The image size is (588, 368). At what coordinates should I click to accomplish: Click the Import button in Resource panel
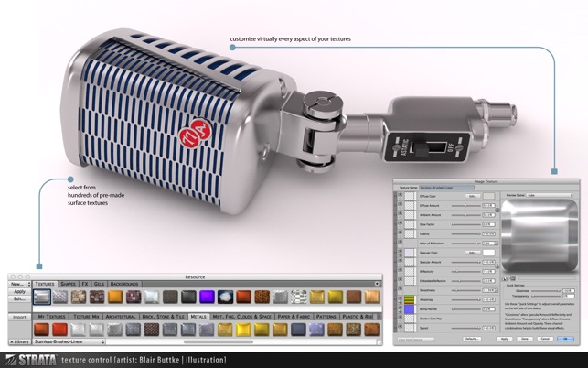[19, 317]
